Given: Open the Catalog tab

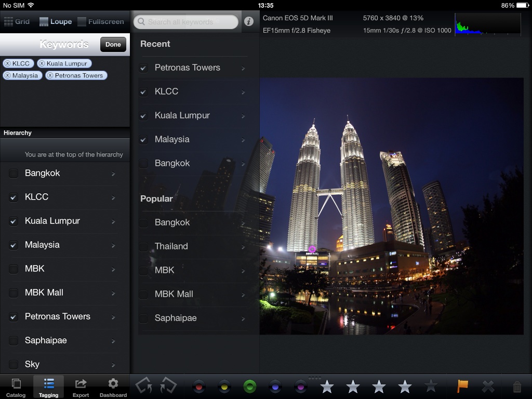Looking at the screenshot, I should pyautogui.click(x=16, y=388).
